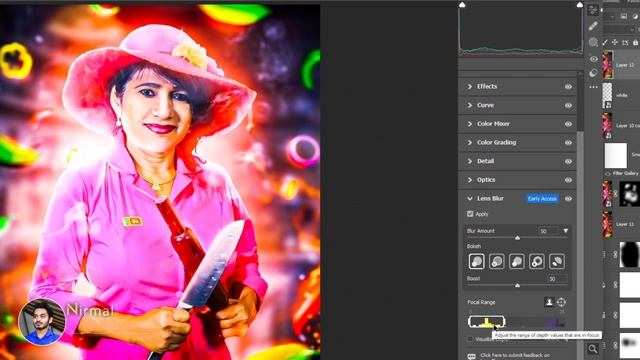Viewport: 640px width, 360px height.
Task: Toggle Optics panel visibility eye
Action: click(x=568, y=180)
